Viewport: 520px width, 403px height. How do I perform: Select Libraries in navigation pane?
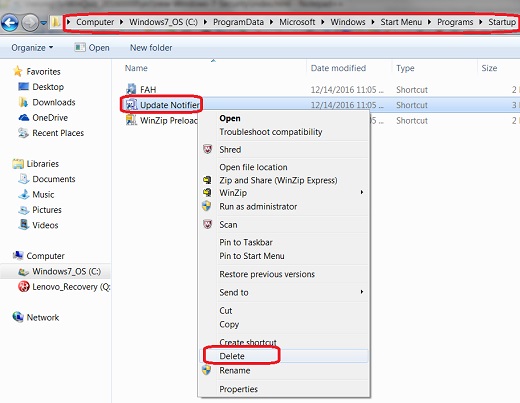pos(43,164)
